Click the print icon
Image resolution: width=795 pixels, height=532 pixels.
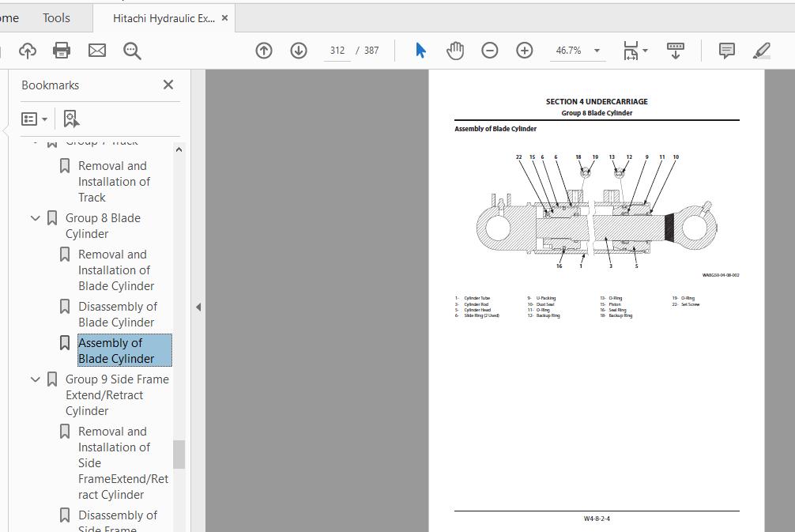pos(62,51)
